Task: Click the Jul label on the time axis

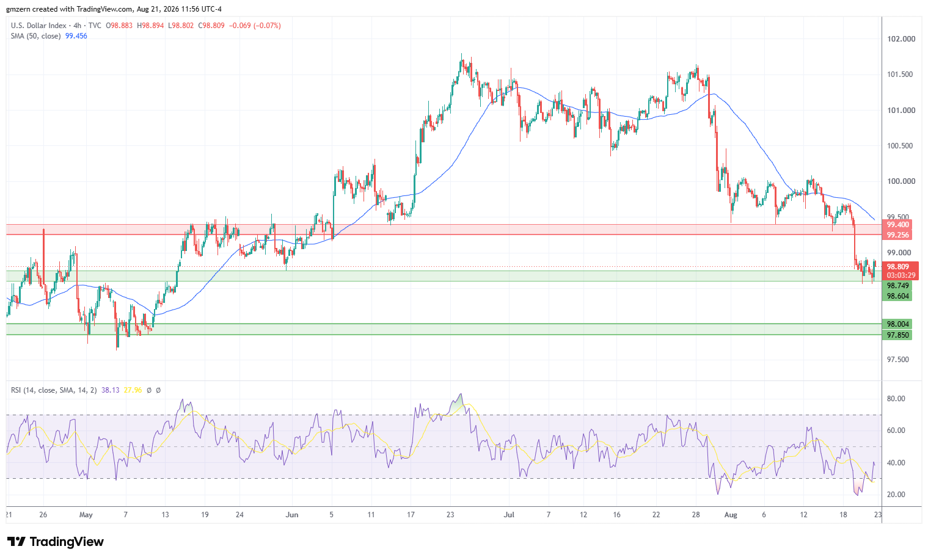Action: click(509, 515)
